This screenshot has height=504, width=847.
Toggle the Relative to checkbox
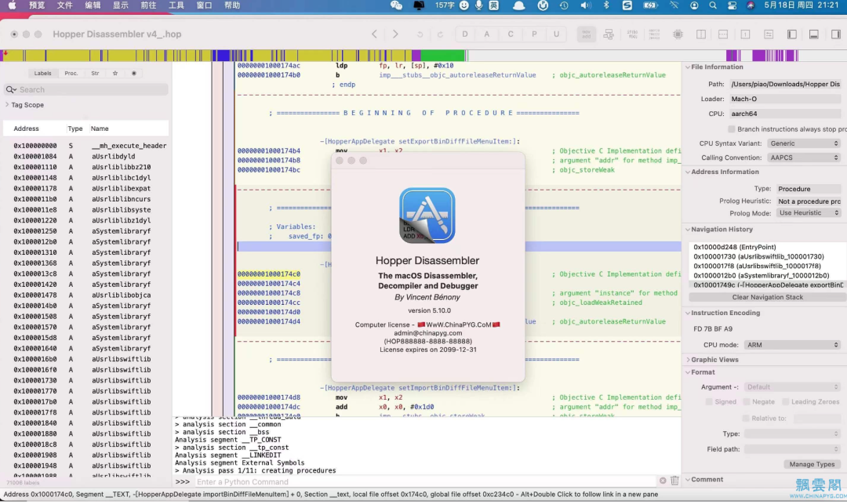(x=746, y=419)
